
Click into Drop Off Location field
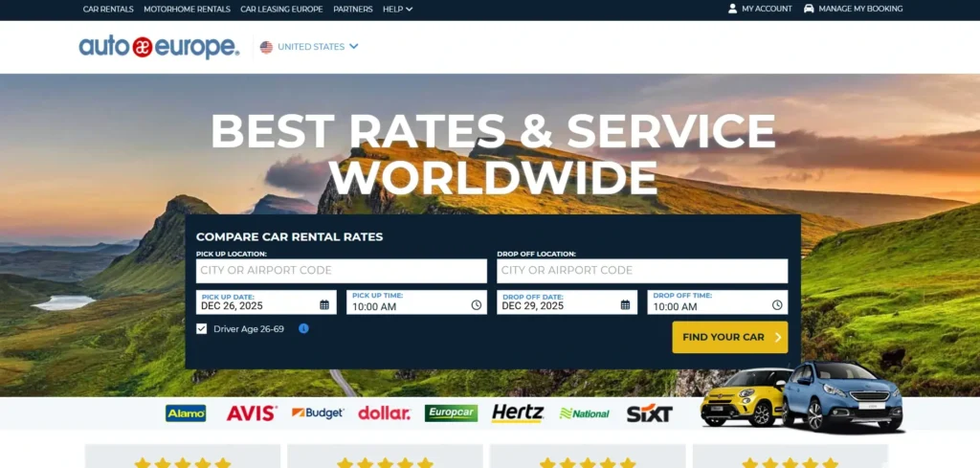click(x=642, y=271)
